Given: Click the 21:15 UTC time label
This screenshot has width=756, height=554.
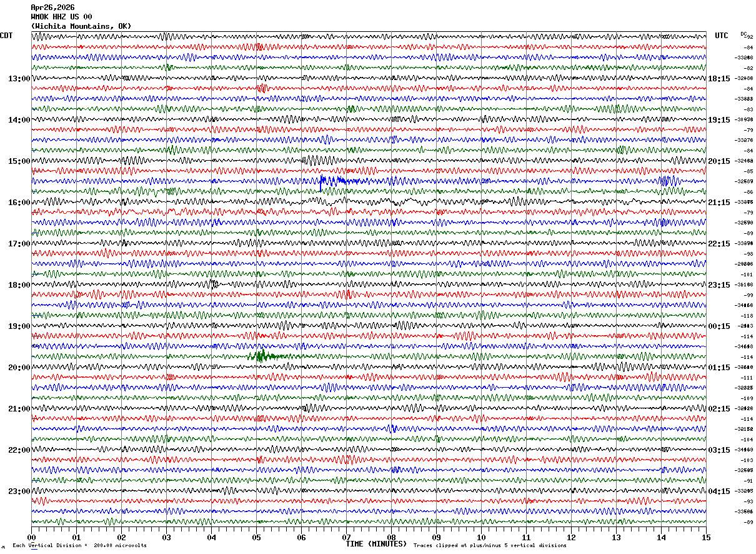Looking at the screenshot, I should pyautogui.click(x=719, y=203).
